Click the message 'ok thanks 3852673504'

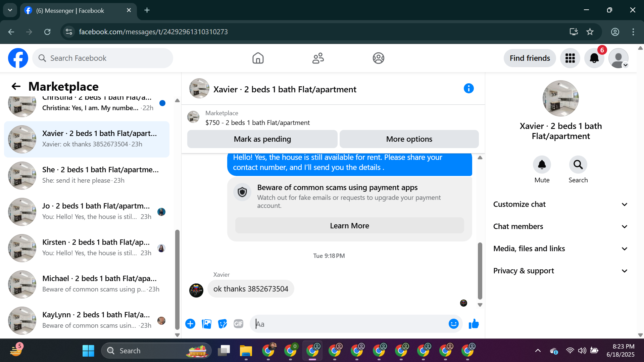pyautogui.click(x=251, y=289)
